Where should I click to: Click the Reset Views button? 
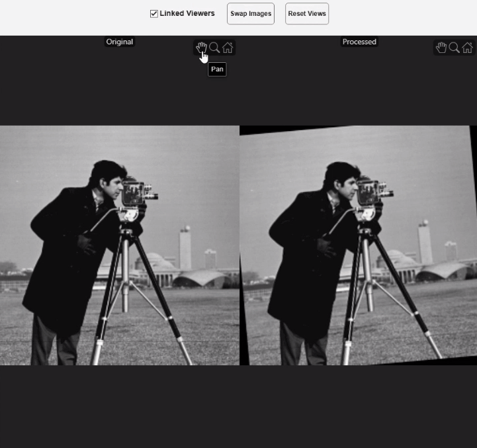(x=307, y=14)
